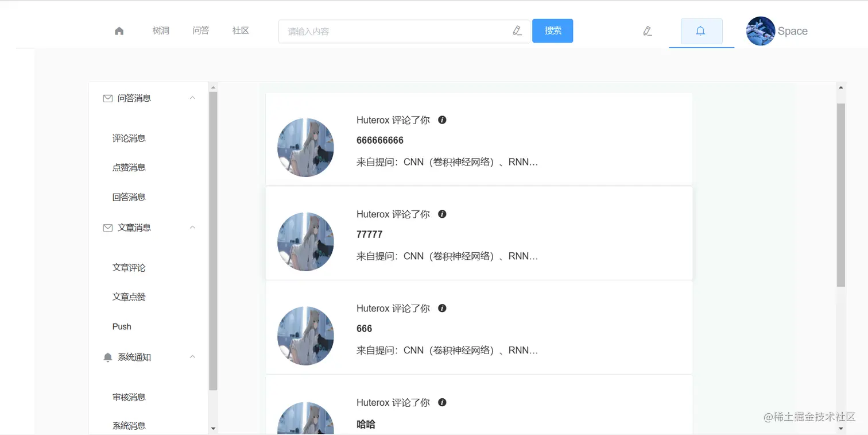Click Huterox's avatar on the 666 comment
This screenshot has width=868, height=435.
305,336
